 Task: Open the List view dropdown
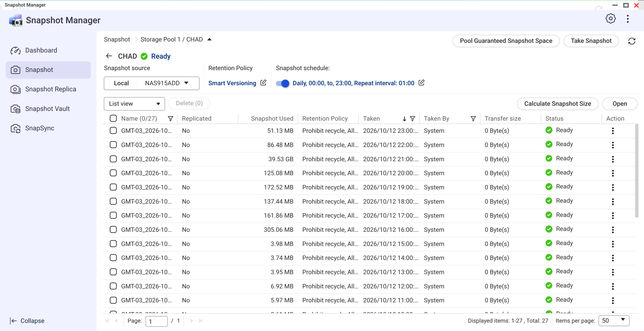[x=134, y=104]
